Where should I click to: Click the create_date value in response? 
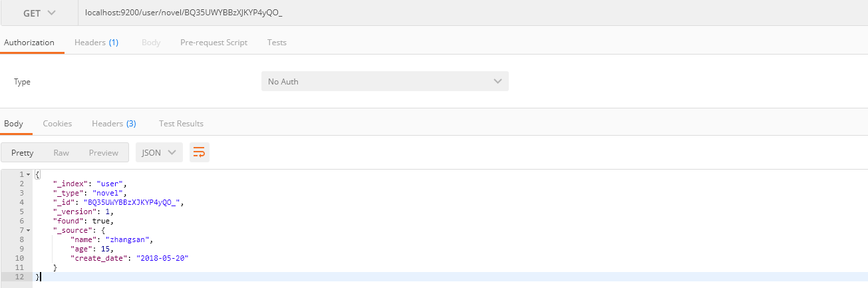pos(163,258)
